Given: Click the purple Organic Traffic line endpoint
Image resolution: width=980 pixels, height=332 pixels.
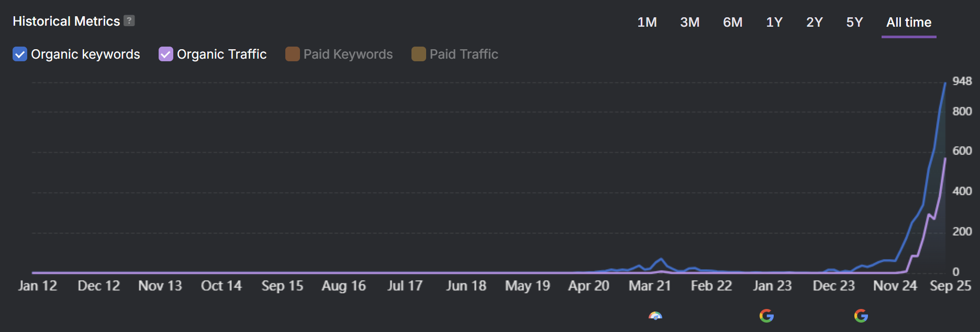Looking at the screenshot, I should [x=945, y=159].
